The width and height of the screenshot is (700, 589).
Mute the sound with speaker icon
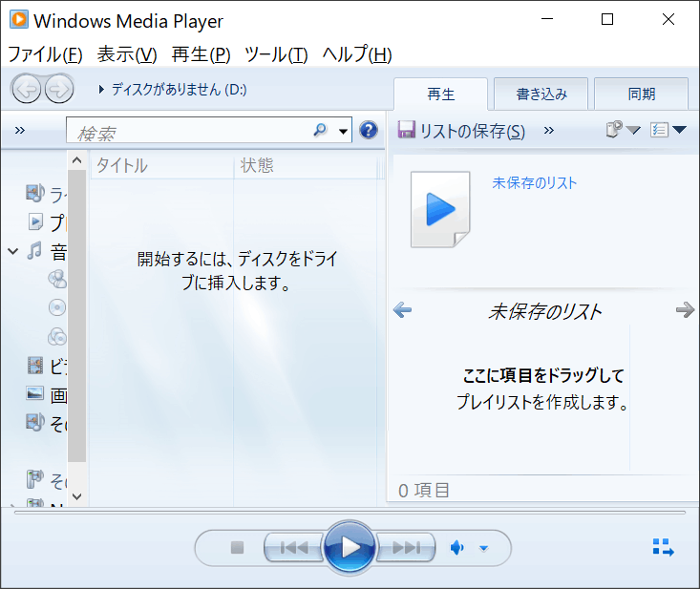pyautogui.click(x=456, y=548)
